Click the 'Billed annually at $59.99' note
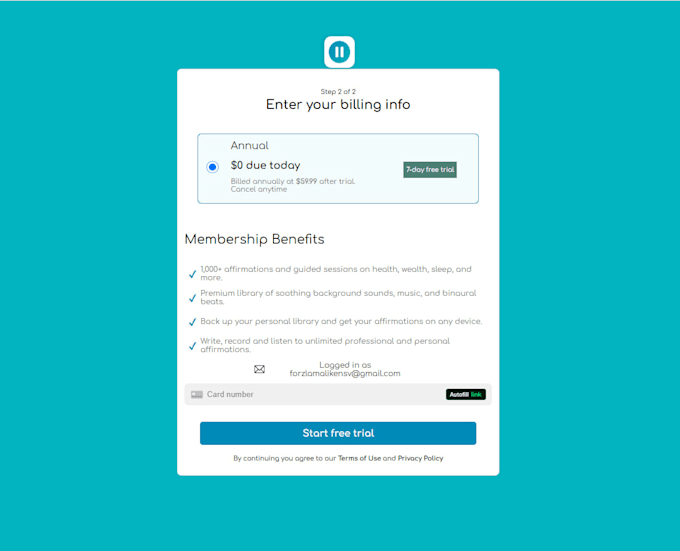680x551 pixels. 293,181
